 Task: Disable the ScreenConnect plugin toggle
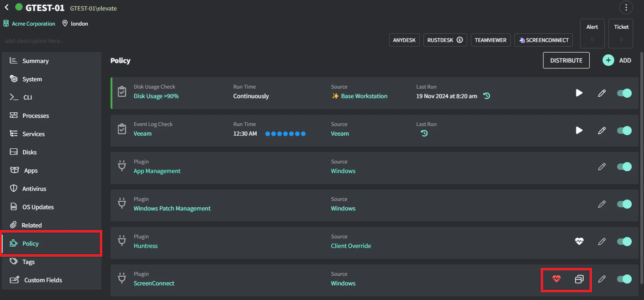pyautogui.click(x=624, y=279)
